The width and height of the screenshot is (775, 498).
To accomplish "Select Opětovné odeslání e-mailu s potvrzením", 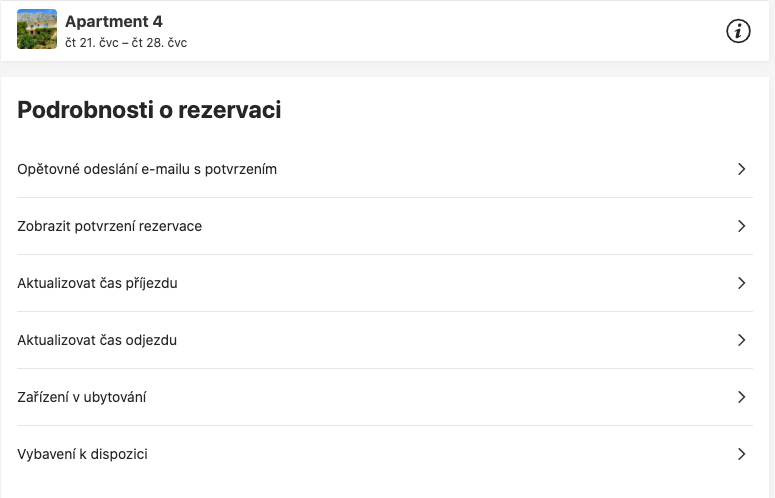I will tap(147, 169).
